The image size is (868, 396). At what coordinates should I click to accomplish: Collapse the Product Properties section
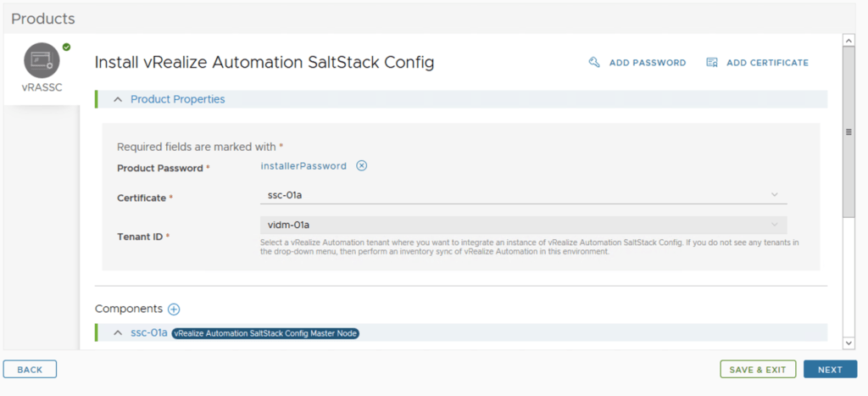tap(118, 100)
